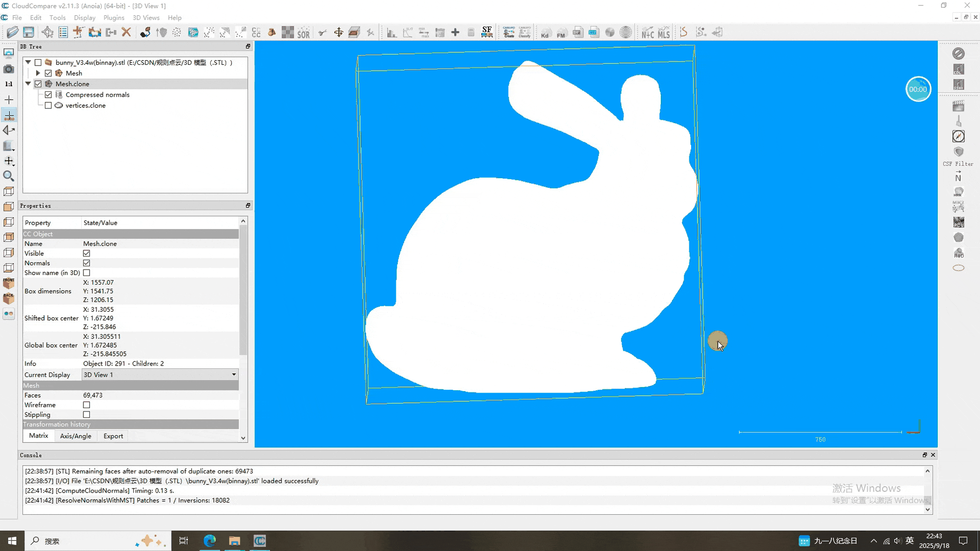Open file with the folder icon
This screenshot has height=551, width=980.
(x=12, y=32)
